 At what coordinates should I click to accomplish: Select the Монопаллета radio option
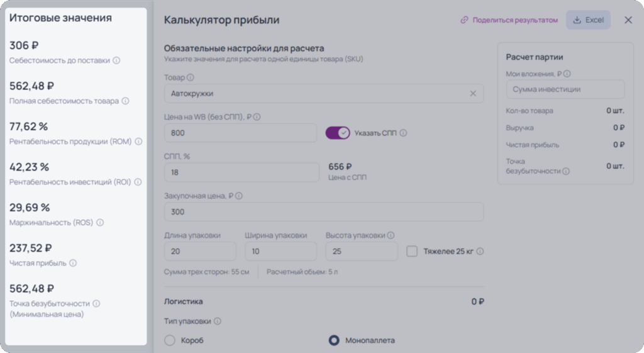[x=334, y=340]
